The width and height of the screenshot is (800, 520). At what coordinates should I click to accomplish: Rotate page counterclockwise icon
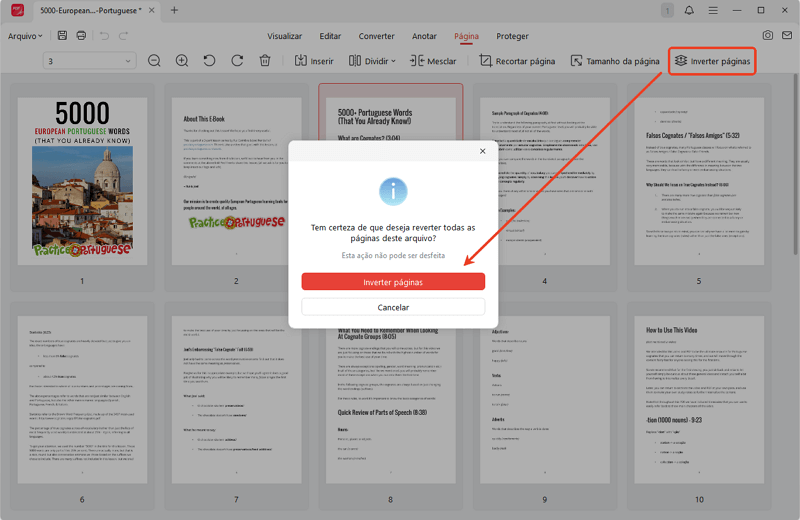pos(209,61)
